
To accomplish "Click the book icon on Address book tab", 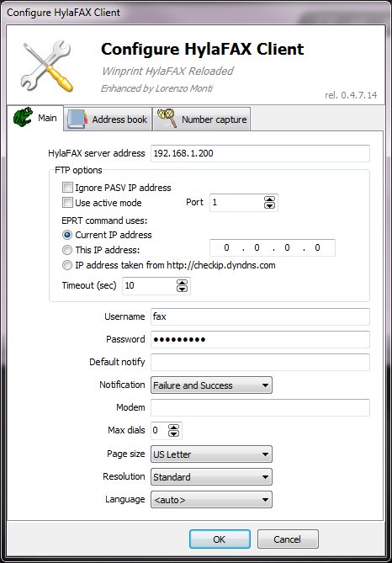I will coord(77,120).
